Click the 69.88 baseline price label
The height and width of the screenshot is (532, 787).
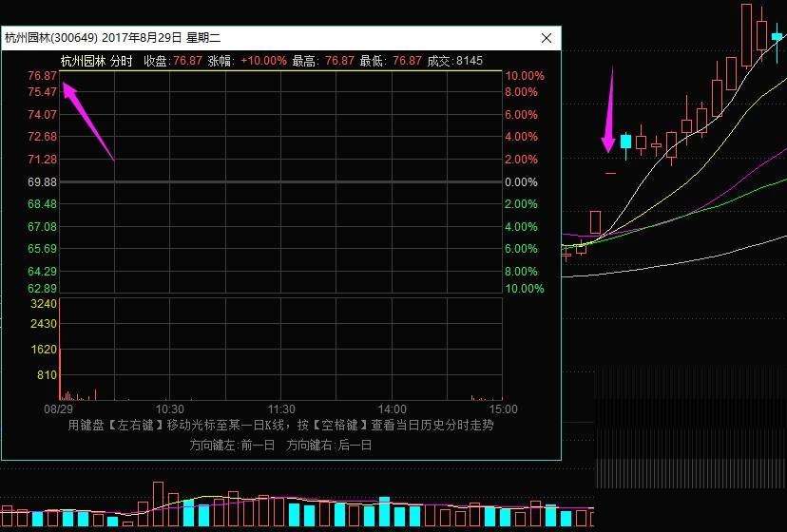click(x=43, y=181)
